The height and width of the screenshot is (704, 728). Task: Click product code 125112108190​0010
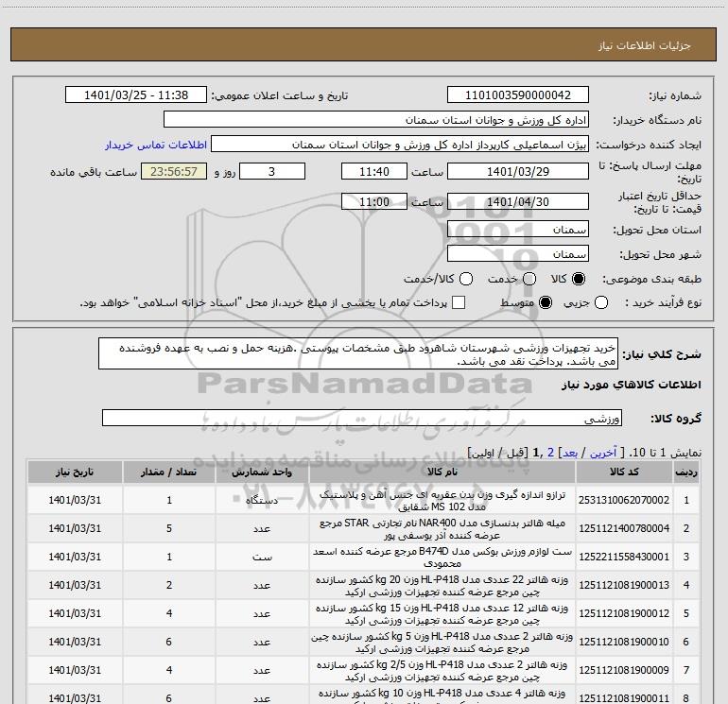(624, 642)
